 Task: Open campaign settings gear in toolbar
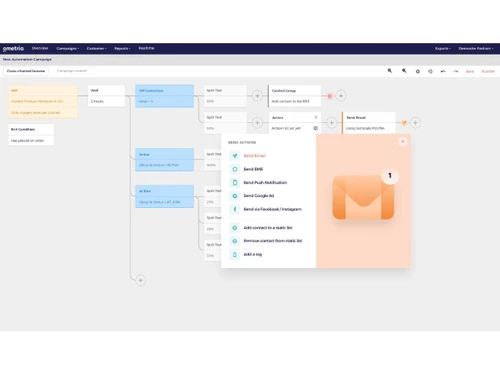click(418, 71)
